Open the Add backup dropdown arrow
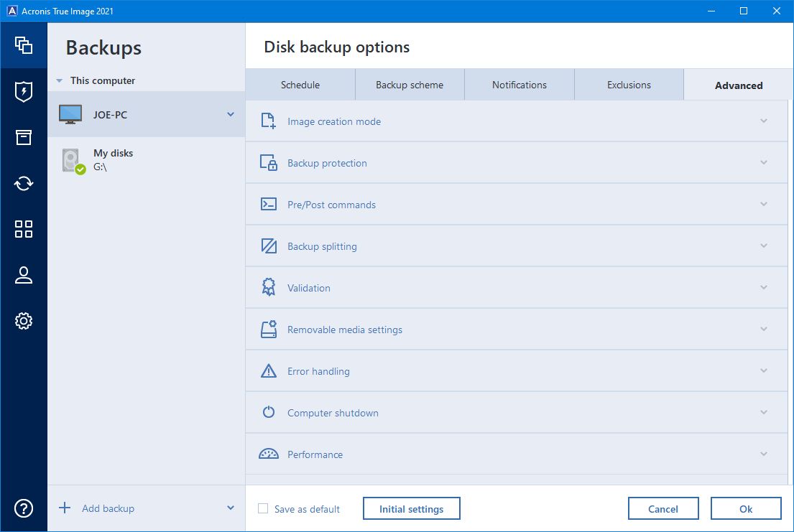Image resolution: width=794 pixels, height=532 pixels. pos(231,508)
